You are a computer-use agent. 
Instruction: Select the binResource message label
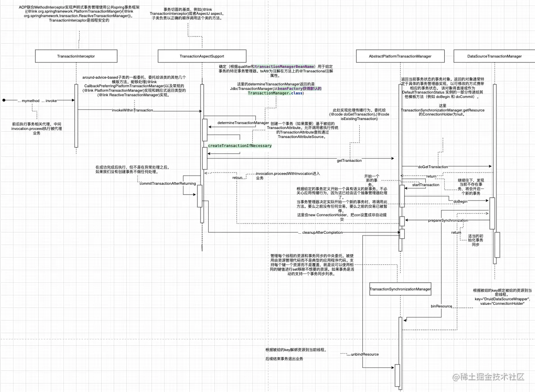point(441,307)
